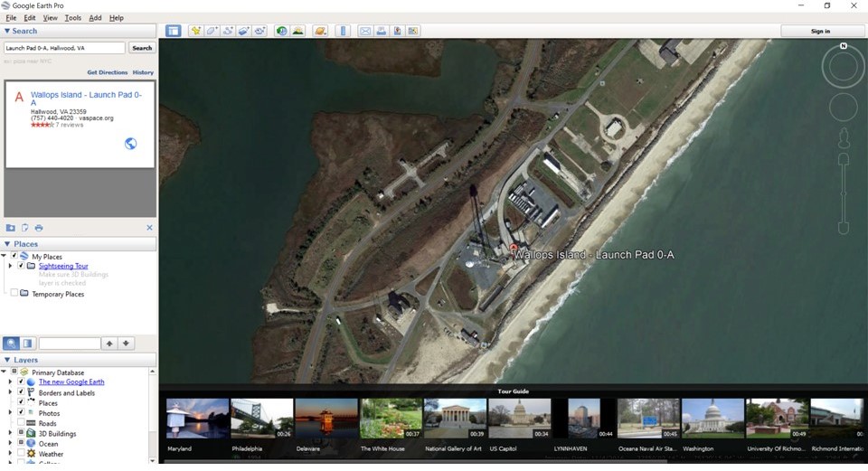Click the Save Image icon
The width and height of the screenshot is (868, 471).
(x=397, y=31)
